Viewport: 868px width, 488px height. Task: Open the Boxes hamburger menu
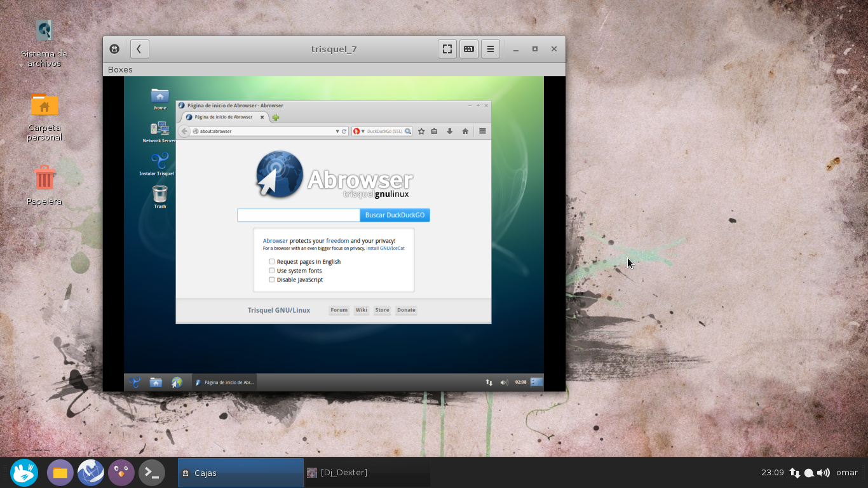click(x=491, y=49)
